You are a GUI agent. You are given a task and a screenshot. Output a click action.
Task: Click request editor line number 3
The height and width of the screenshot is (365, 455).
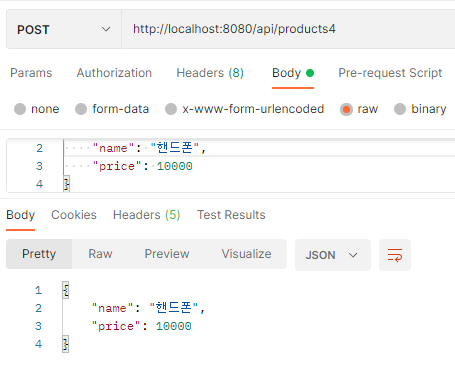[39, 166]
